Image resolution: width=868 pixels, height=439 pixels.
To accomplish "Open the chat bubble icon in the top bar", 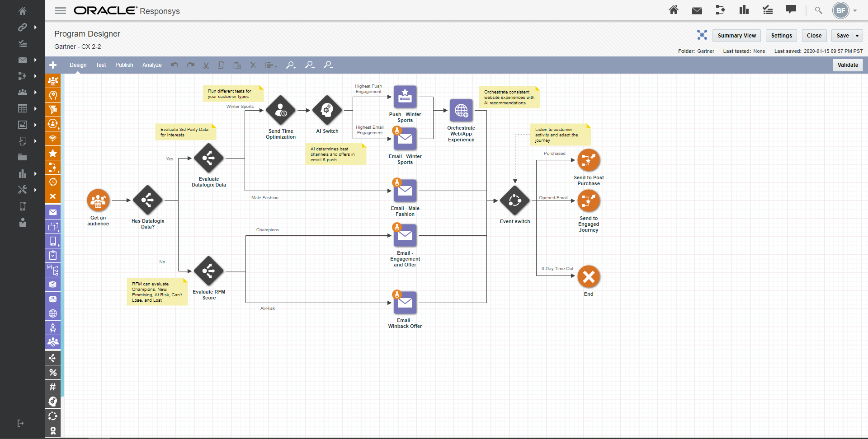I will [791, 9].
